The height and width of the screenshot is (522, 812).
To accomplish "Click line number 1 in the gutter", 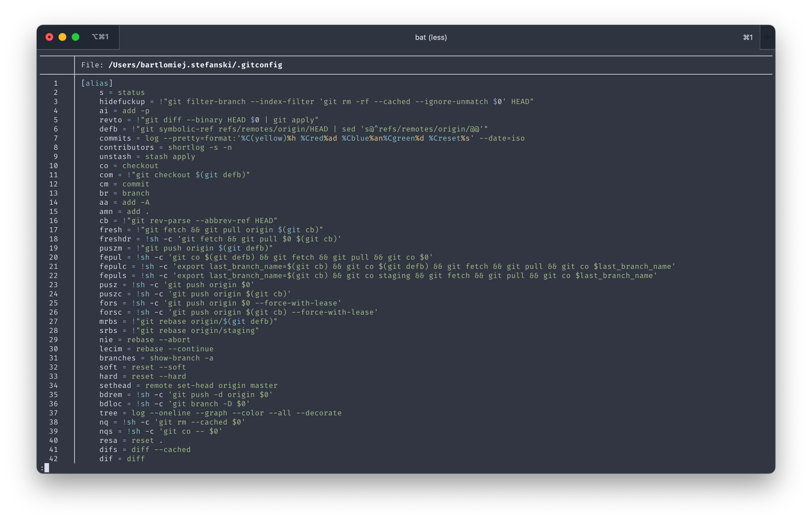I will pos(56,83).
